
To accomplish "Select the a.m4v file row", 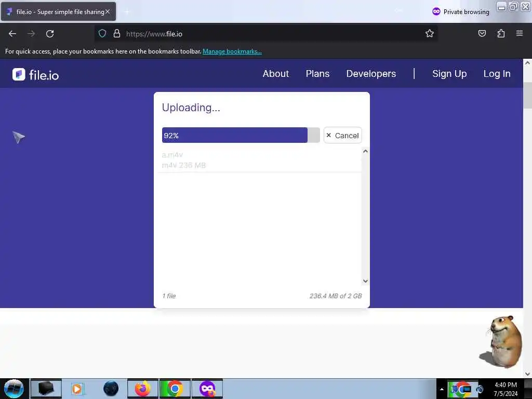I will pyautogui.click(x=259, y=160).
